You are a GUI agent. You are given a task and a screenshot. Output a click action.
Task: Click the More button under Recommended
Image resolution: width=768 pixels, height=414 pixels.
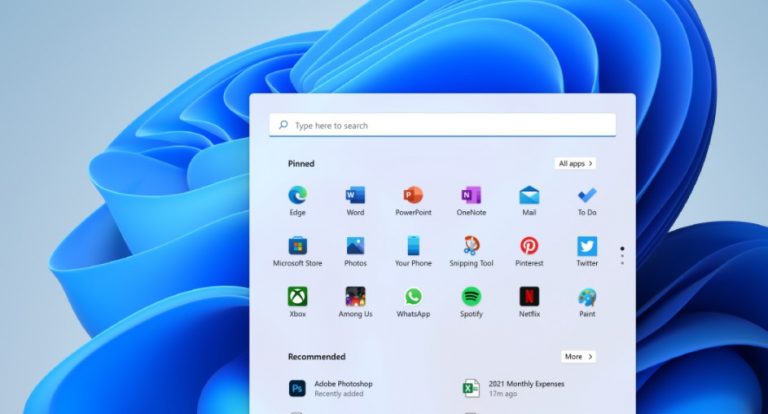(578, 357)
